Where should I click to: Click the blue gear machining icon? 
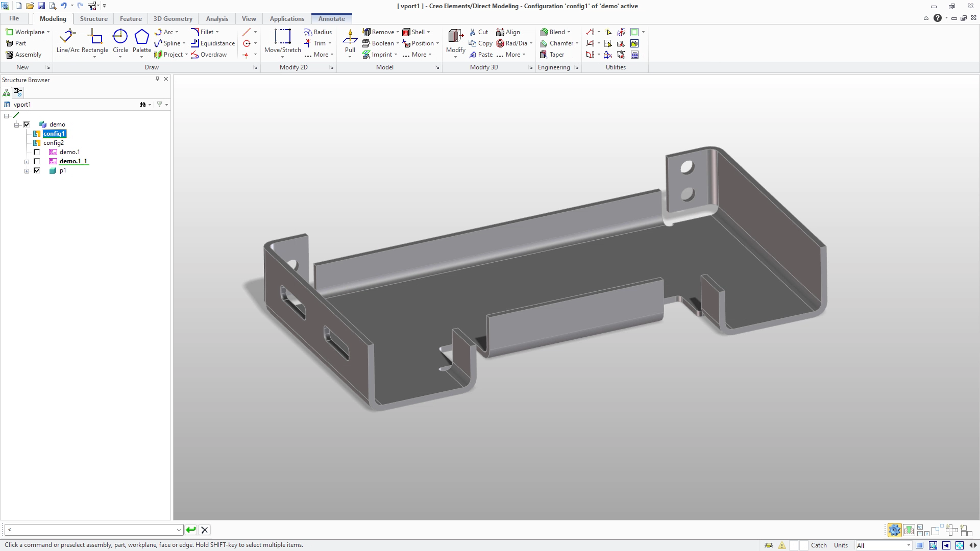894,530
